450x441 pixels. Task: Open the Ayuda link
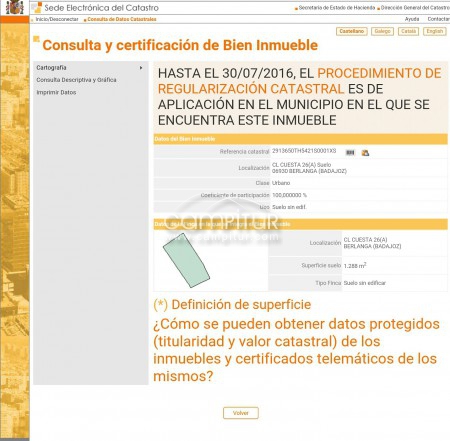(x=412, y=19)
